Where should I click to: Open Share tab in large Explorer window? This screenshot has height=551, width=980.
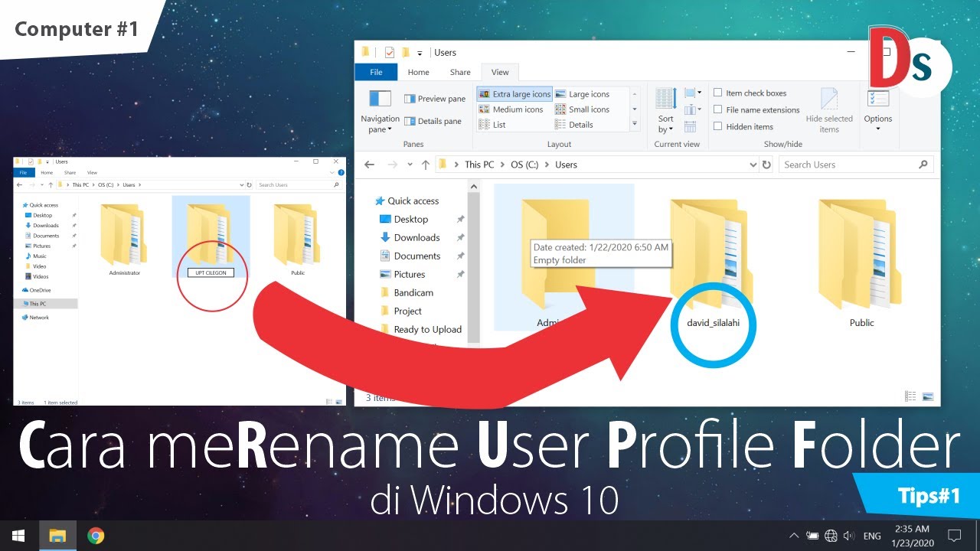pos(460,72)
